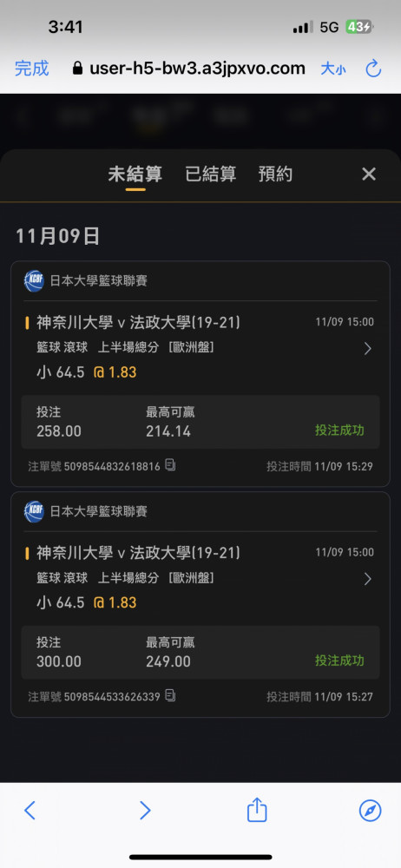Switch to the 預約 tab

pyautogui.click(x=275, y=174)
